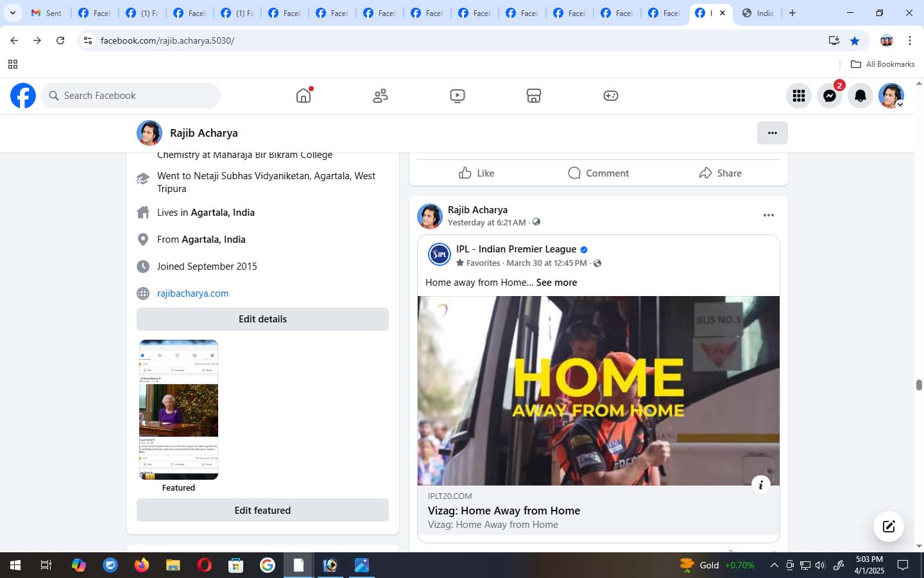Image resolution: width=924 pixels, height=578 pixels.
Task: Go back in browser
Action: (14, 40)
